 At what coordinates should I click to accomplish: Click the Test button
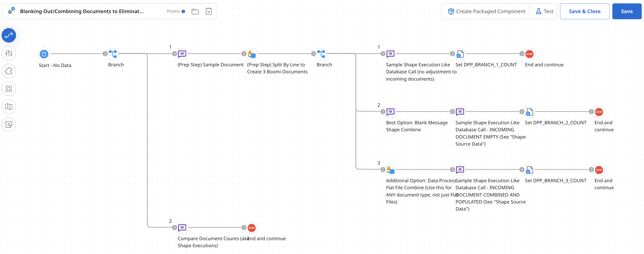tap(544, 11)
